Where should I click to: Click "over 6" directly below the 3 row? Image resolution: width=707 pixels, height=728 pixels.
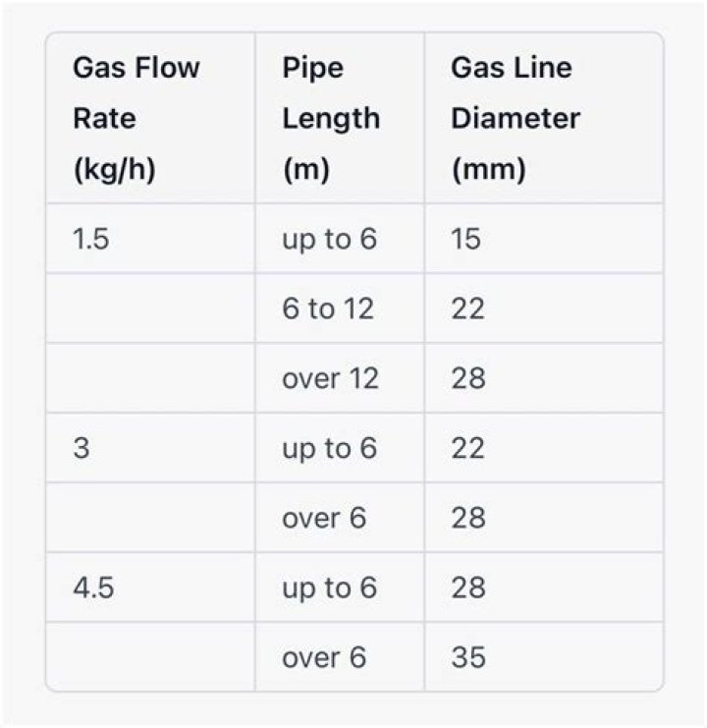[x=324, y=518]
